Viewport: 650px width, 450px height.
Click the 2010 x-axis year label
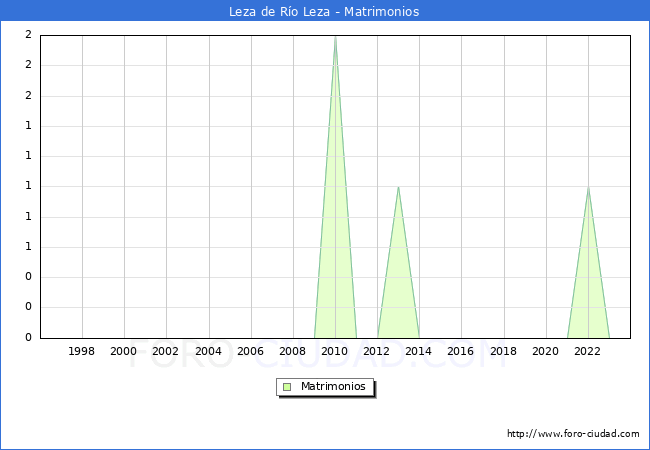point(335,351)
